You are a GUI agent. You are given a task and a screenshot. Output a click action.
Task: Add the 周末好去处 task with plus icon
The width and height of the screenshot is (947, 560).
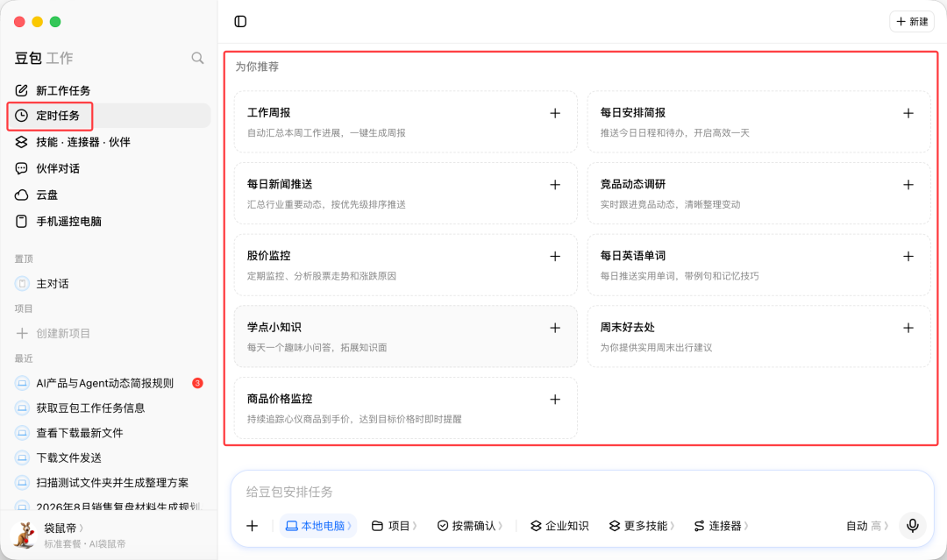[908, 328]
